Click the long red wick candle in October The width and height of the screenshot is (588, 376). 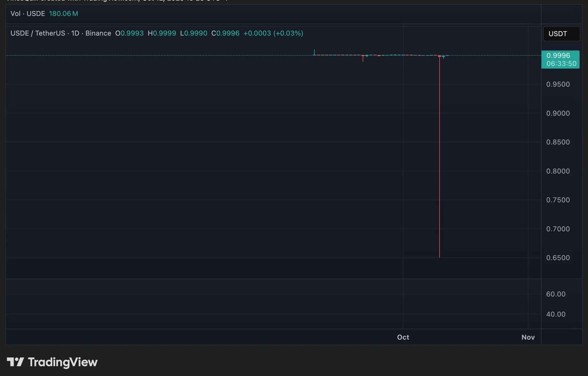440,157
